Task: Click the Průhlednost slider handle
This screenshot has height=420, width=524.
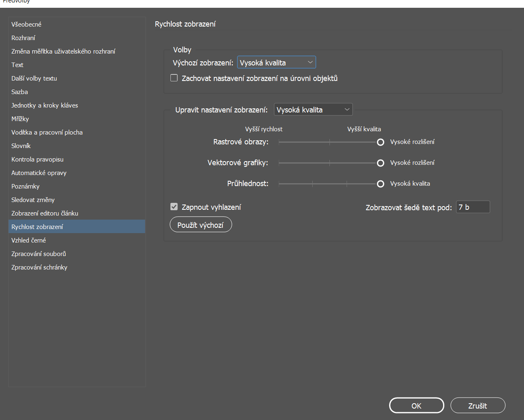Action: click(x=380, y=184)
